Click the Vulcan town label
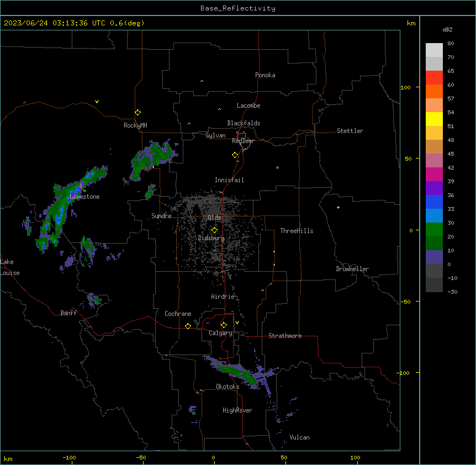Image resolution: width=476 pixels, height=465 pixels. 300,437
